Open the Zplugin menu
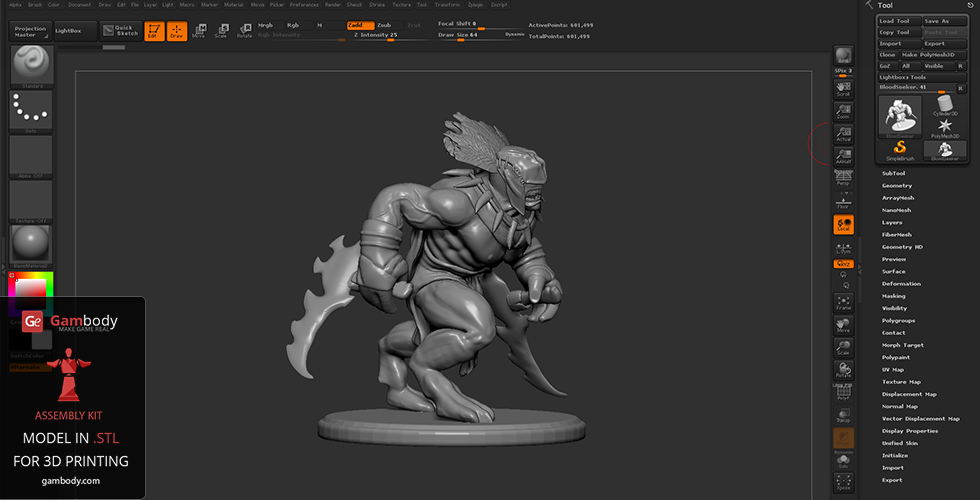980x500 pixels. [475, 4]
